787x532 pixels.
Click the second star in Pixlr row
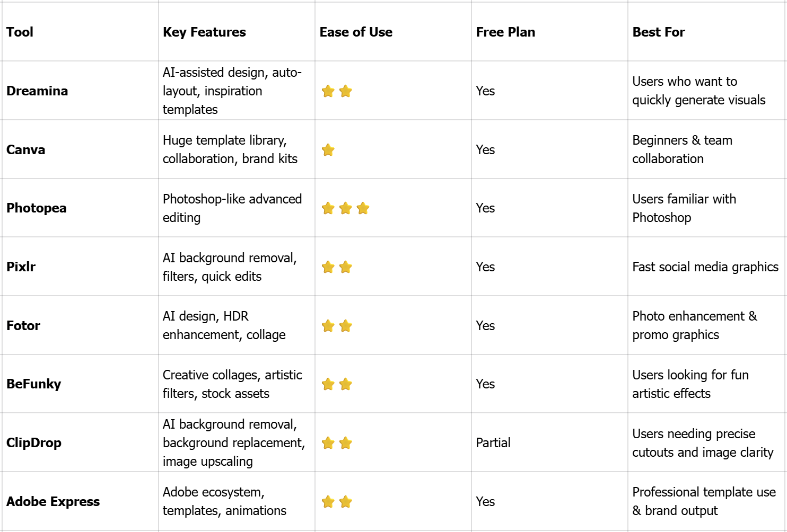pyautogui.click(x=346, y=267)
